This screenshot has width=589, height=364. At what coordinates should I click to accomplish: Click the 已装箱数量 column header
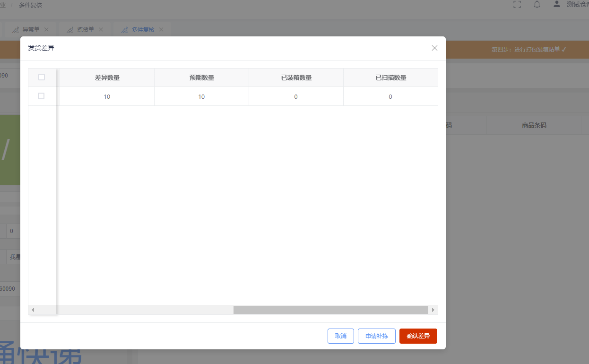[296, 78]
